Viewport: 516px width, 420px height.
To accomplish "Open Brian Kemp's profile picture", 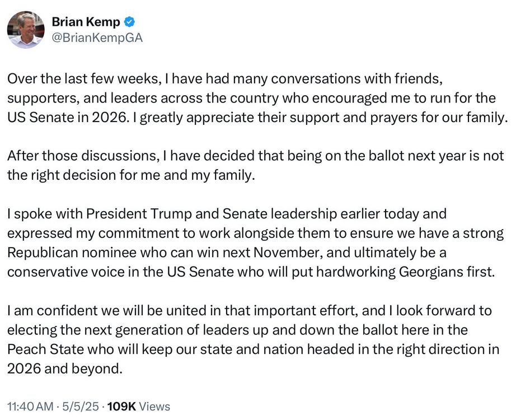I will (x=26, y=29).
